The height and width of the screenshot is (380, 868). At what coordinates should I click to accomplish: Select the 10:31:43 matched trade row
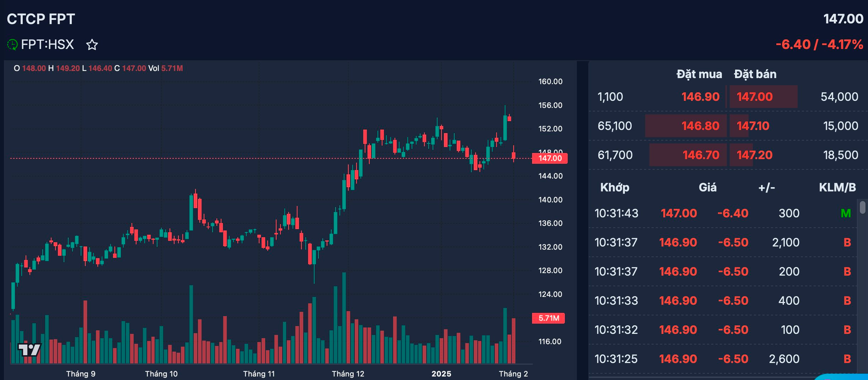click(x=722, y=213)
